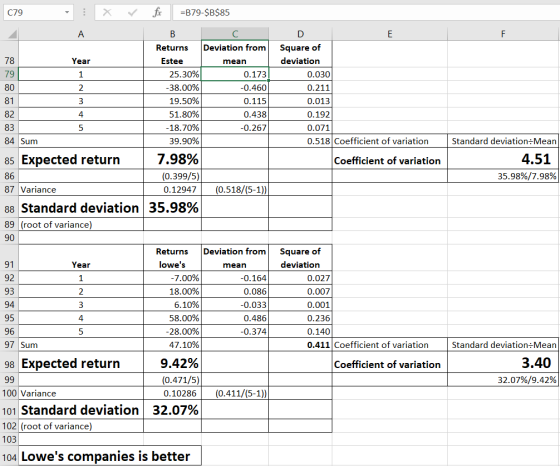The width and height of the screenshot is (560, 466).
Task: Click the variance value 0.10286
Action: [x=172, y=394]
